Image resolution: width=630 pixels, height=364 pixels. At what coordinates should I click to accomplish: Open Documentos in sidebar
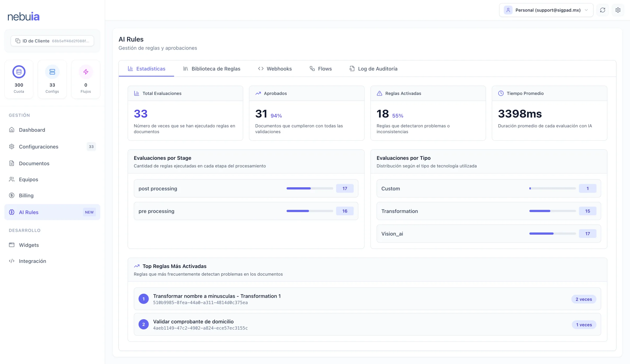point(52,163)
